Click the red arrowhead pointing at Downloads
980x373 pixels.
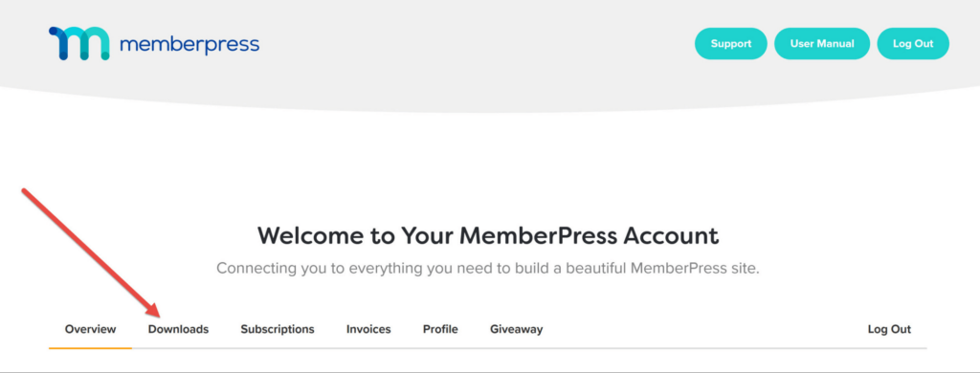(152, 309)
